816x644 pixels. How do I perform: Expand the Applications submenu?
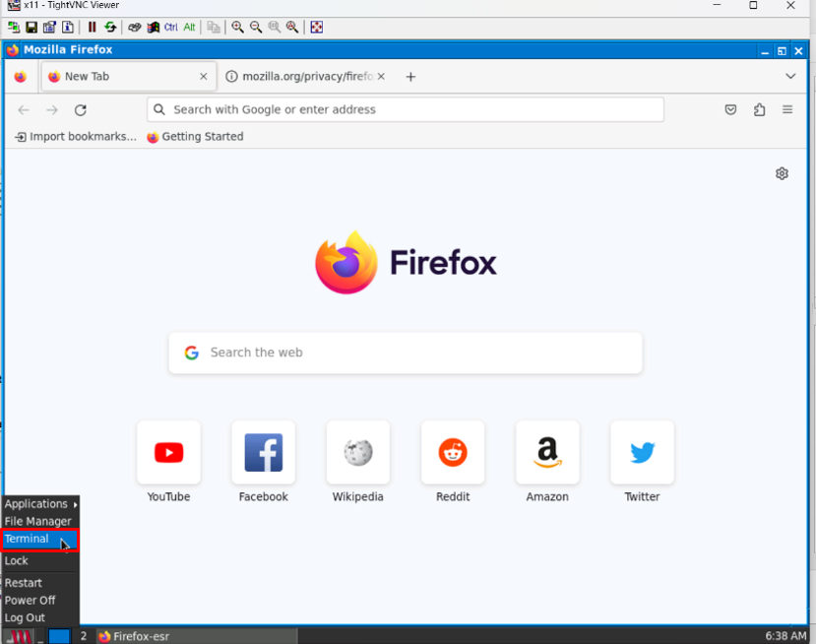coord(39,504)
